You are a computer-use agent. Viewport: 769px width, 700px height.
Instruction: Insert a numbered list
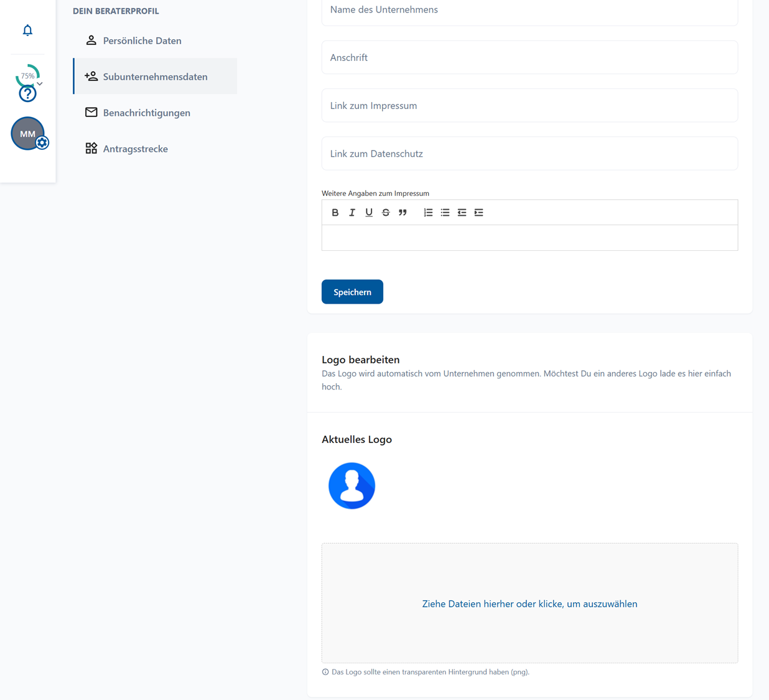428,213
